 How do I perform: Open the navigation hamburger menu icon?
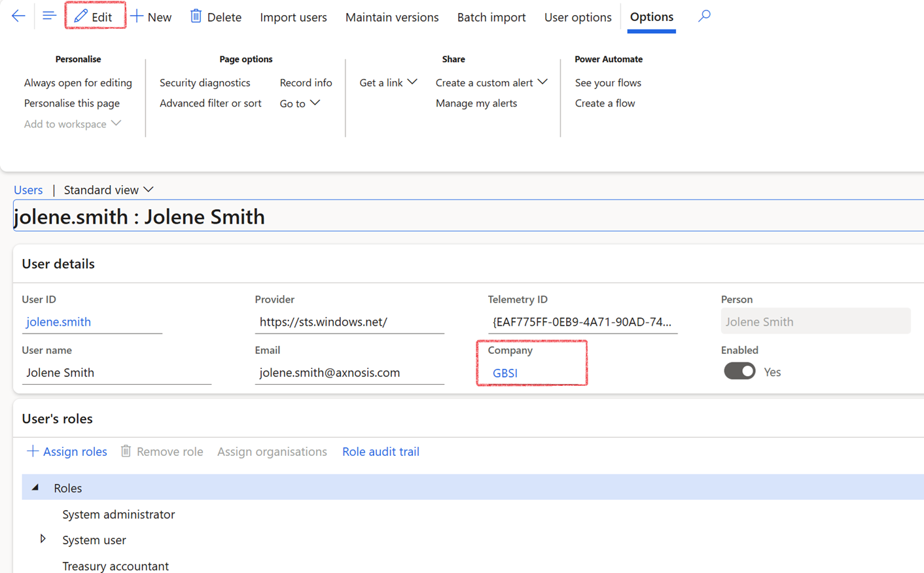pos(49,16)
